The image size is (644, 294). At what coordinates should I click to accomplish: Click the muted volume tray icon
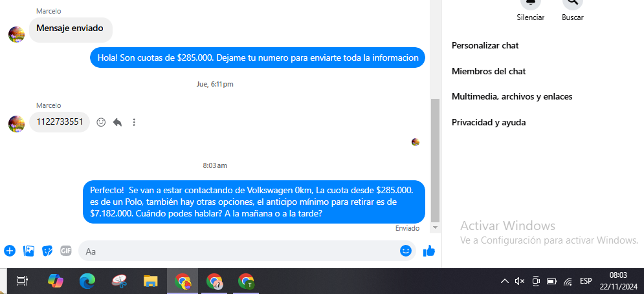[x=520, y=281]
